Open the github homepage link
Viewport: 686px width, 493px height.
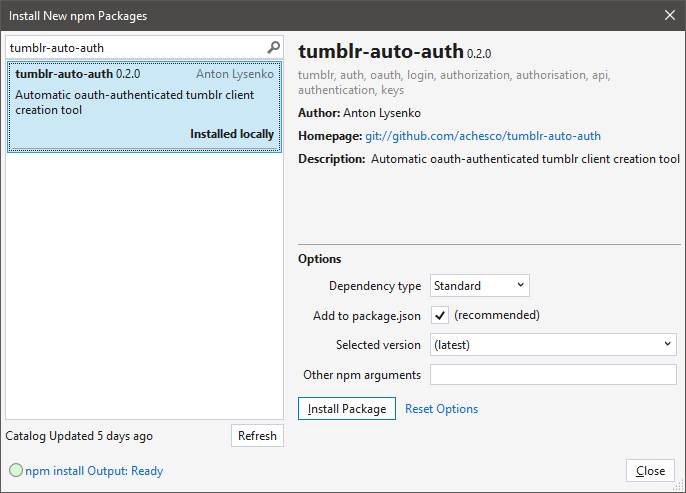click(483, 136)
